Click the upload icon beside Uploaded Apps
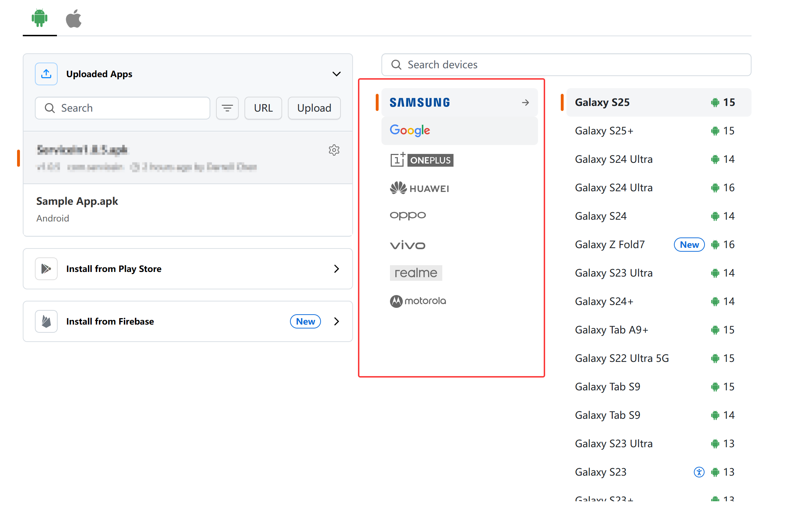This screenshot has height=524, width=812. pos(46,74)
